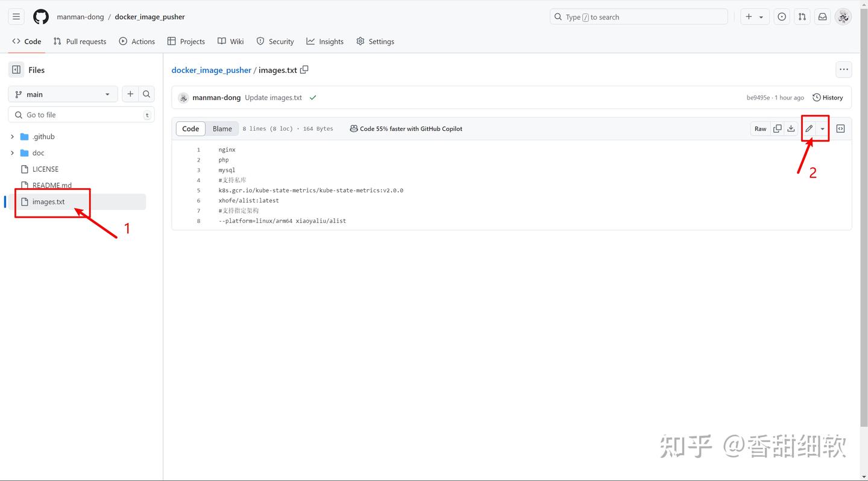The width and height of the screenshot is (868, 481).
Task: Open the main branch selector dropdown
Action: pos(63,94)
